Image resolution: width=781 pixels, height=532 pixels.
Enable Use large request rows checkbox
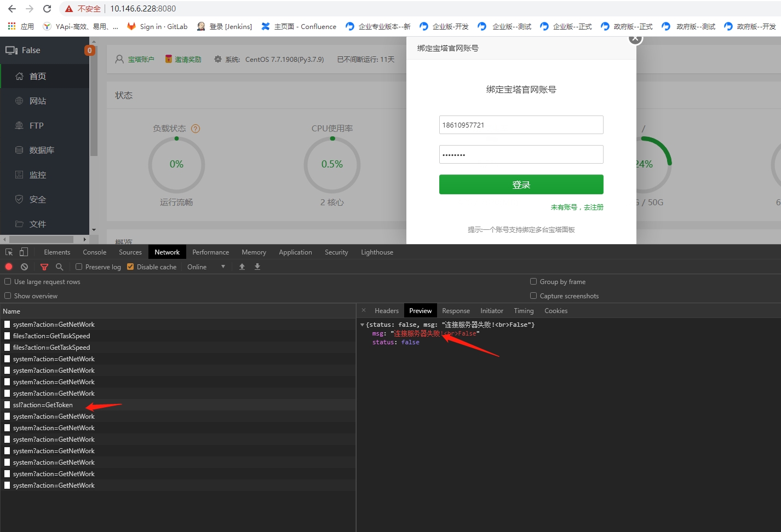click(8, 281)
